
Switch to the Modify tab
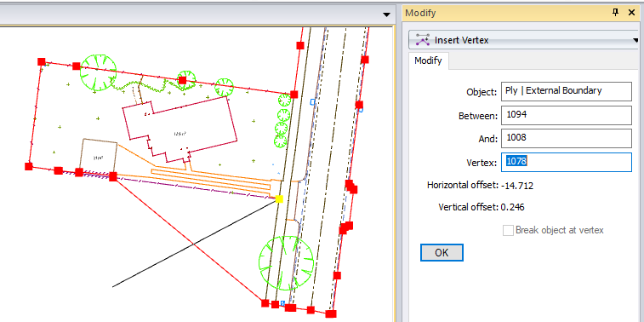428,60
